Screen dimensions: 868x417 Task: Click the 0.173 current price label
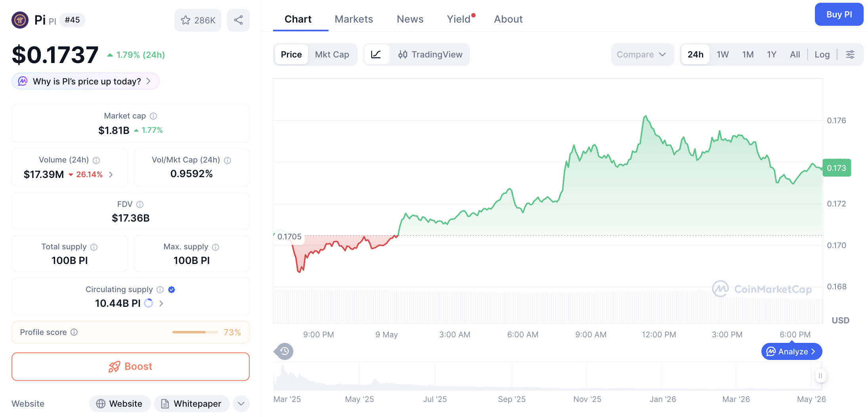point(836,168)
